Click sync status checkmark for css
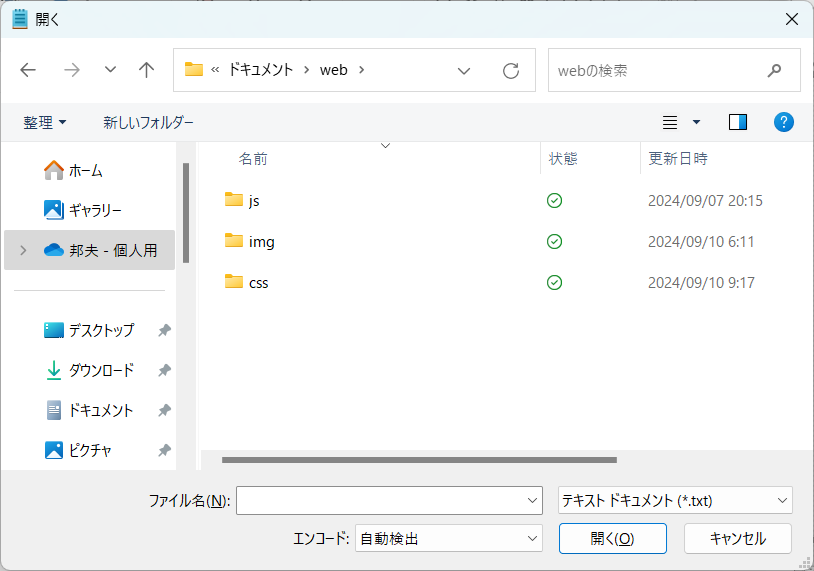Viewport: 814px width, 571px height. [x=554, y=282]
